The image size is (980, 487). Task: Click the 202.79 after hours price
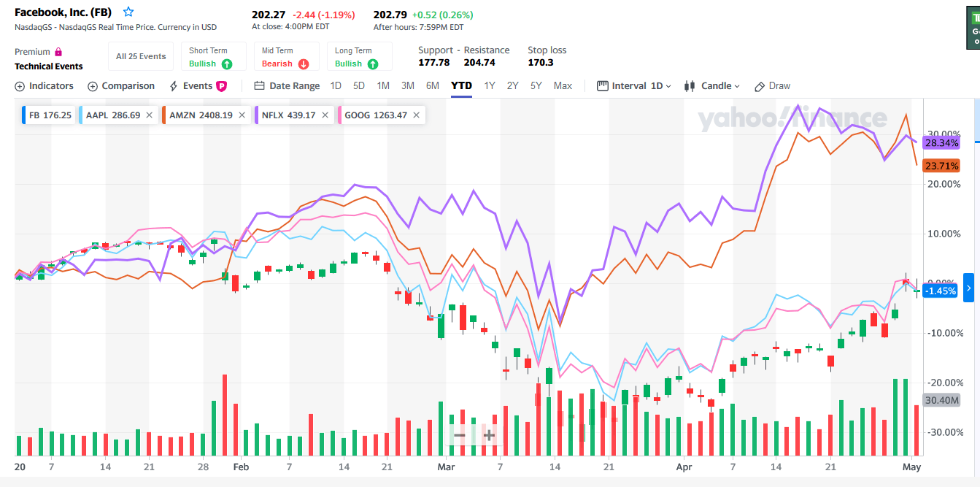tap(390, 15)
